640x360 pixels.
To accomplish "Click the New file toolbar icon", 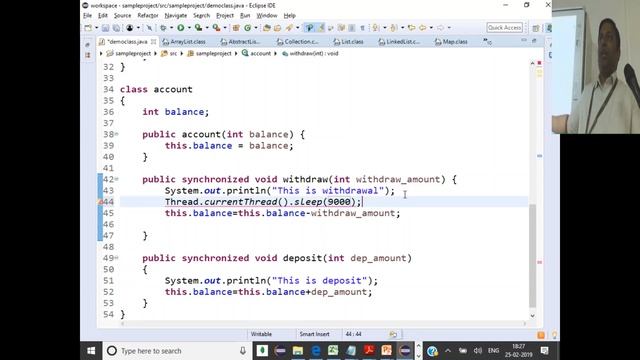I will (x=88, y=28).
